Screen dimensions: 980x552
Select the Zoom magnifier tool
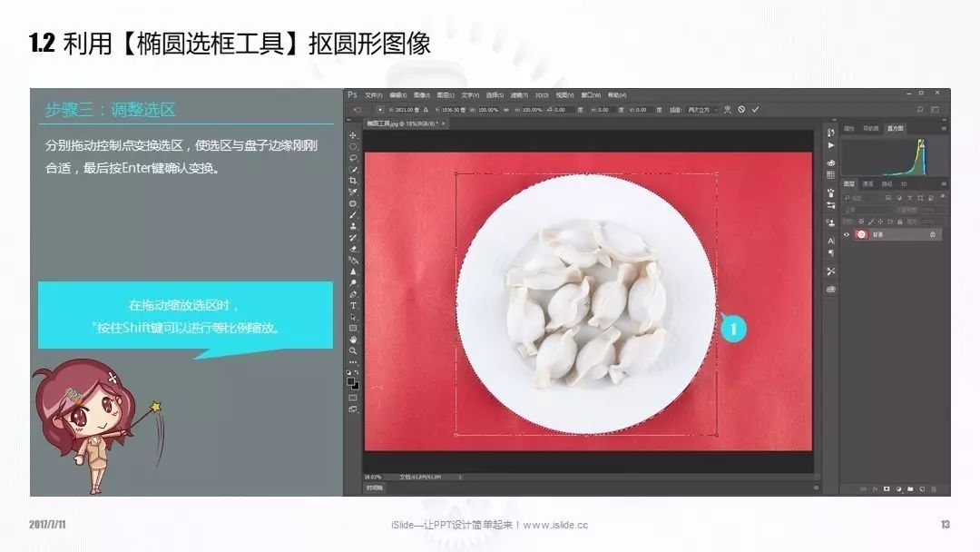[x=353, y=351]
